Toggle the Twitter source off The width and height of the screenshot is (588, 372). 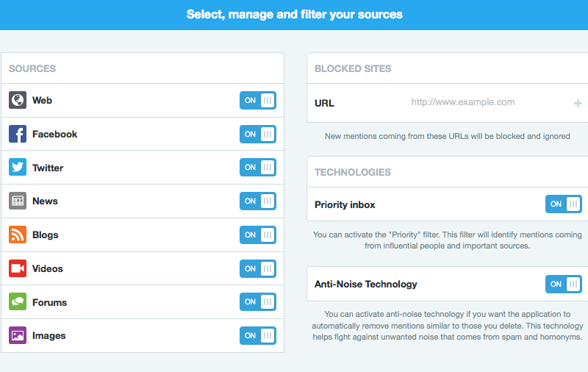[258, 168]
